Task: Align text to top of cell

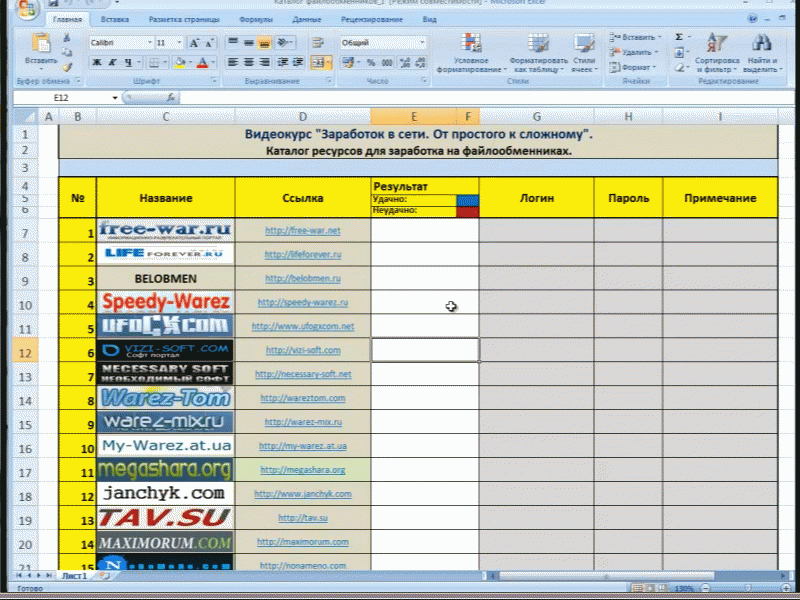Action: [233, 42]
